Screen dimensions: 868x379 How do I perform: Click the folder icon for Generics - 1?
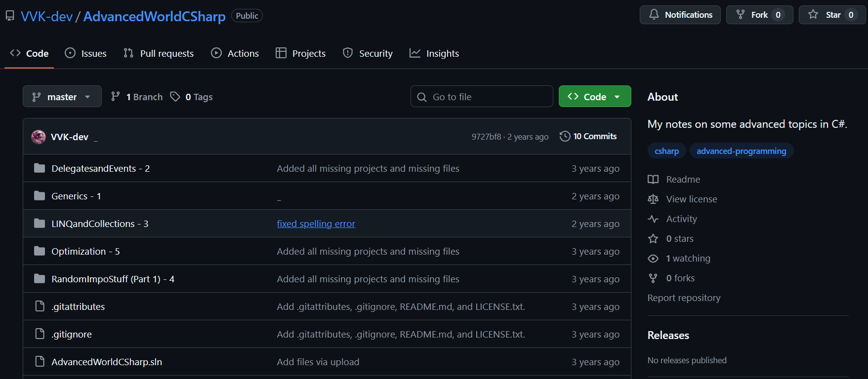[40, 196]
